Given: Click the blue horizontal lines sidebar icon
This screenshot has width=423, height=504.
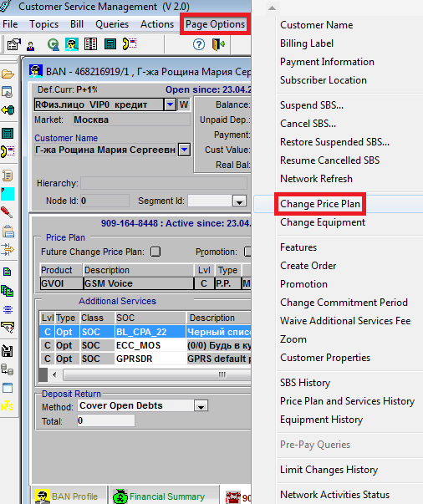Looking at the screenshot, I should [x=8, y=309].
